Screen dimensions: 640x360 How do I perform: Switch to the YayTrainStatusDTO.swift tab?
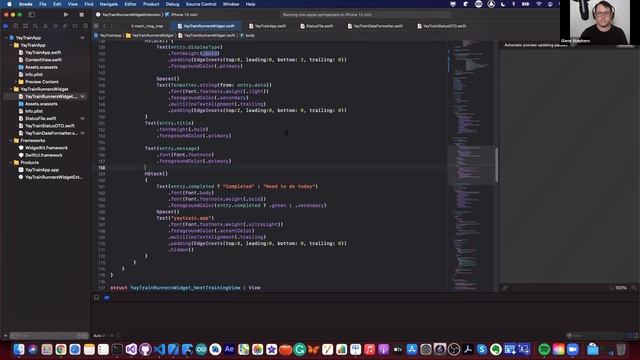click(442, 26)
